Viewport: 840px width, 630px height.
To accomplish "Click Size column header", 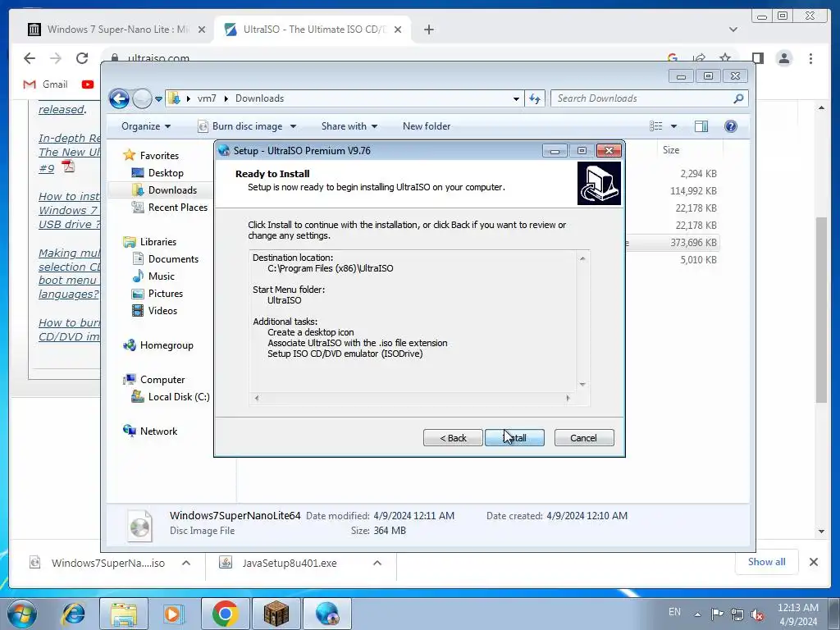I will [671, 150].
